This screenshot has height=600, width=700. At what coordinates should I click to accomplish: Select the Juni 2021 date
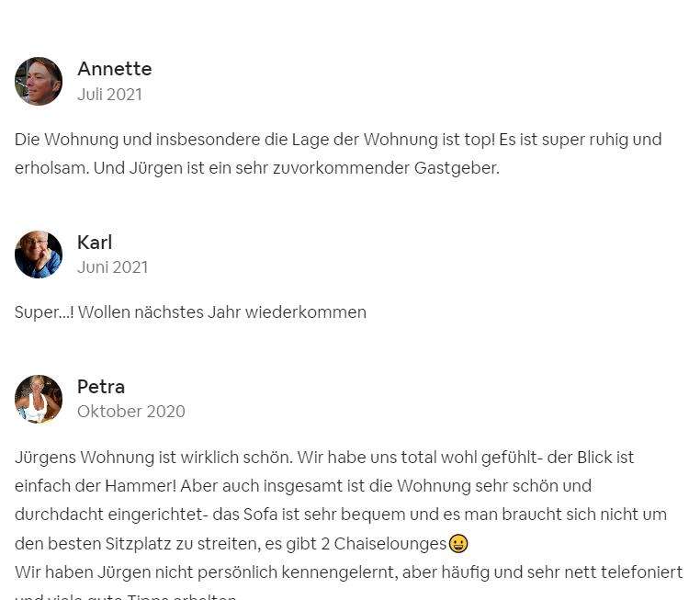pyautogui.click(x=112, y=267)
